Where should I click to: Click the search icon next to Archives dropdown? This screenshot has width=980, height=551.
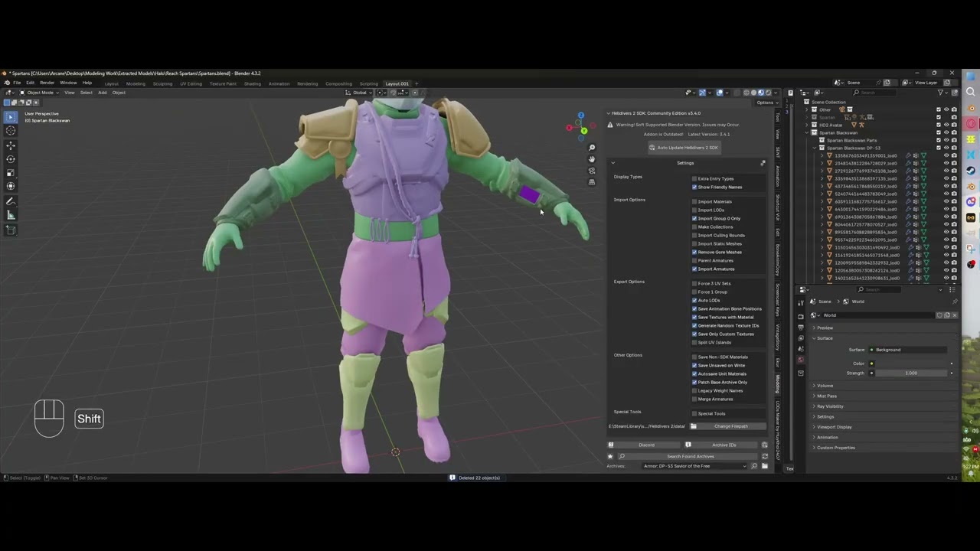click(754, 466)
